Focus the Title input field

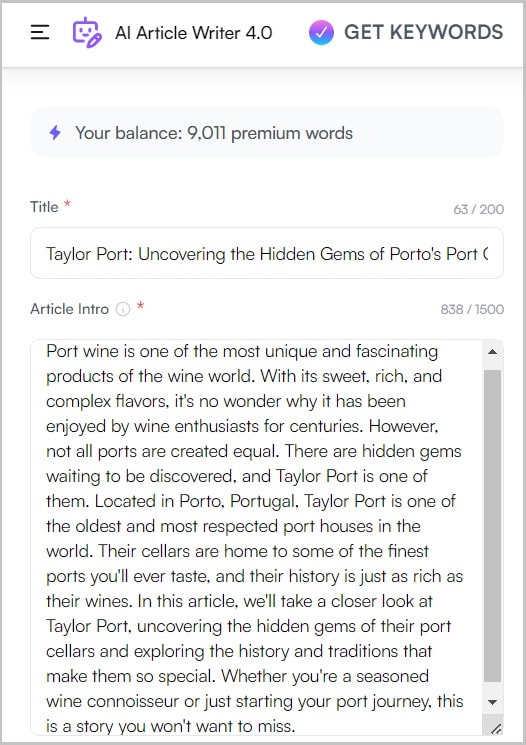tap(267, 253)
